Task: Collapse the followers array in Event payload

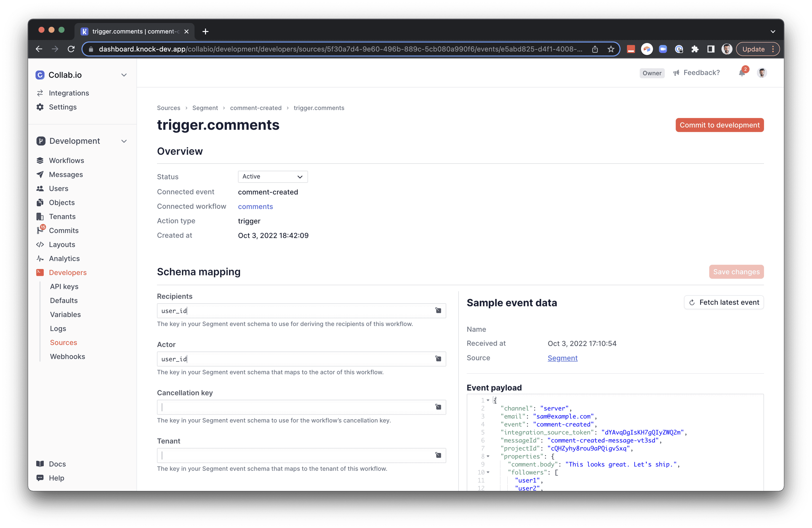Action: [x=488, y=472]
